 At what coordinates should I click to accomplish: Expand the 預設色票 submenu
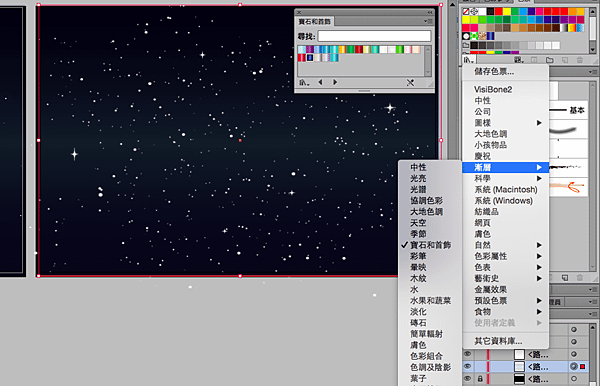coord(505,300)
